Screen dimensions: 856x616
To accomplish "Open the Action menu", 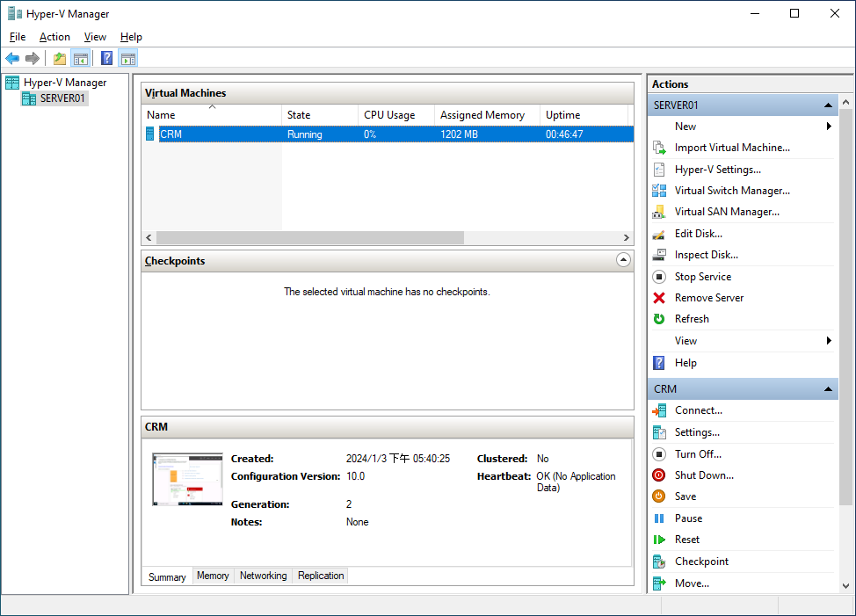I will pos(54,37).
